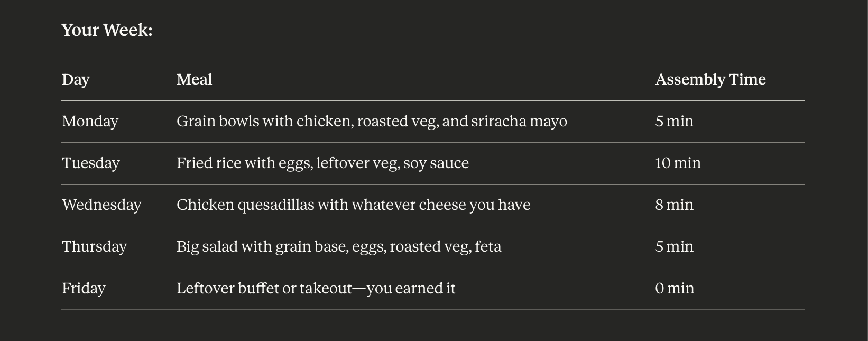Click the Monday day cell
The width and height of the screenshot is (868, 341).
(90, 121)
